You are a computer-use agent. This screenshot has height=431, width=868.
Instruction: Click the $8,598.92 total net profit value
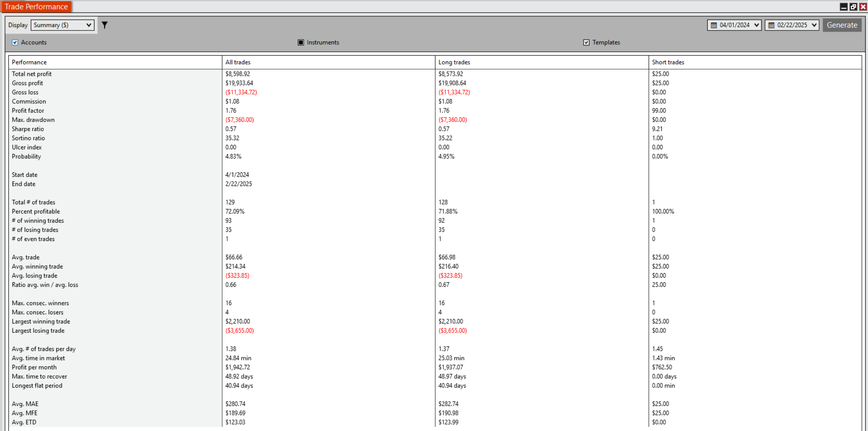[237, 74]
